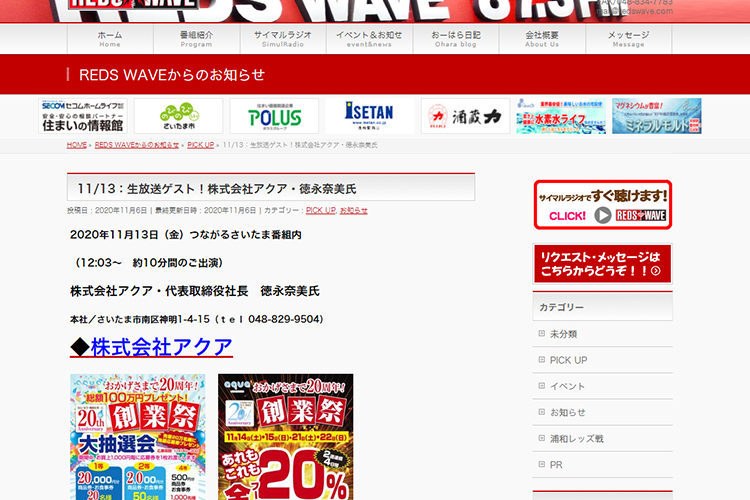The height and width of the screenshot is (500, 750).
Task: Open the black 創業祭 20% flyer image
Action: click(286, 437)
